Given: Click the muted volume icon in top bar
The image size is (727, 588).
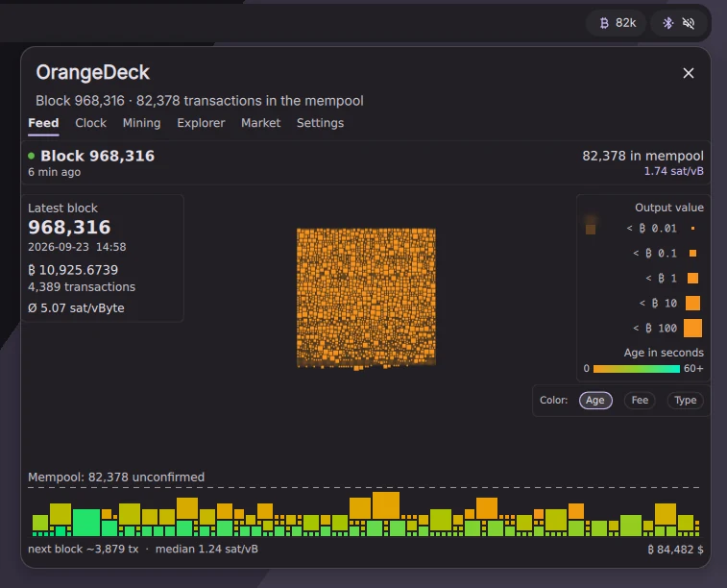Looking at the screenshot, I should (x=689, y=23).
